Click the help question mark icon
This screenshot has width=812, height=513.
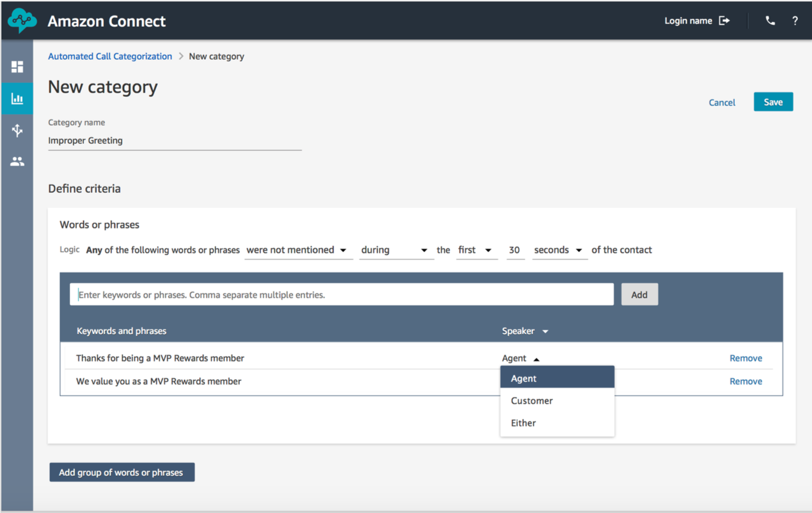(x=795, y=21)
